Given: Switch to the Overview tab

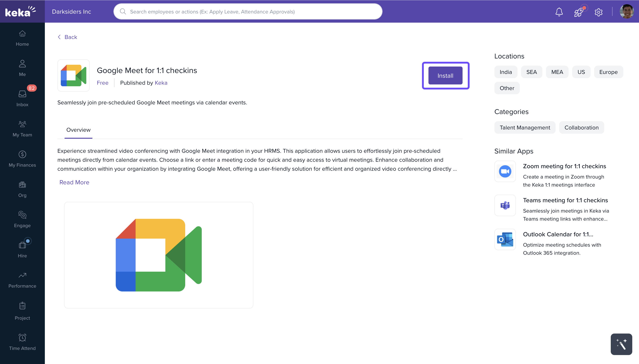Looking at the screenshot, I should [78, 130].
